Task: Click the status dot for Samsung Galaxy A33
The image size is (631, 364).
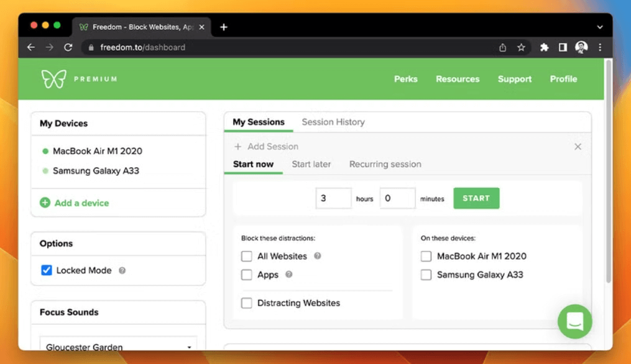Action: click(x=45, y=171)
